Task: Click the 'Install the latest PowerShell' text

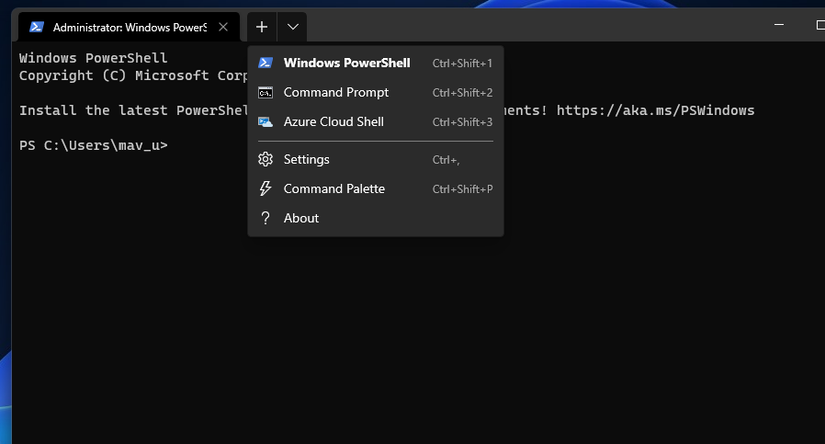Action: click(x=133, y=110)
